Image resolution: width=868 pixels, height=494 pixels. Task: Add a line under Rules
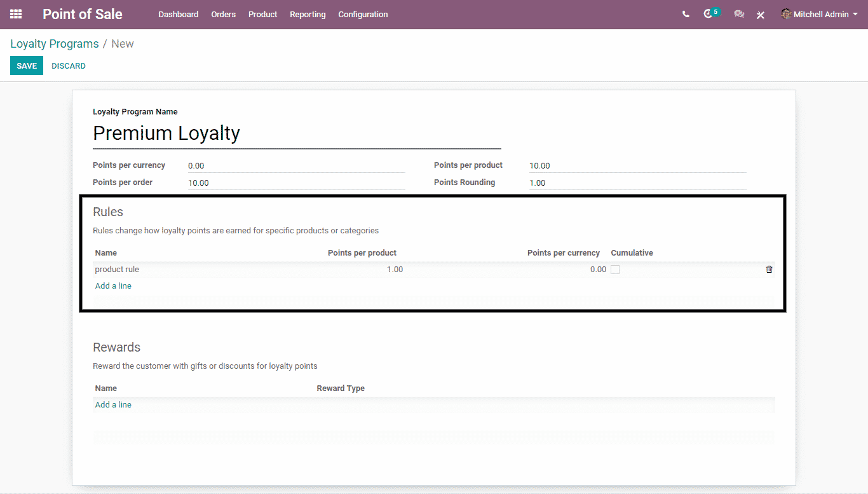(113, 286)
